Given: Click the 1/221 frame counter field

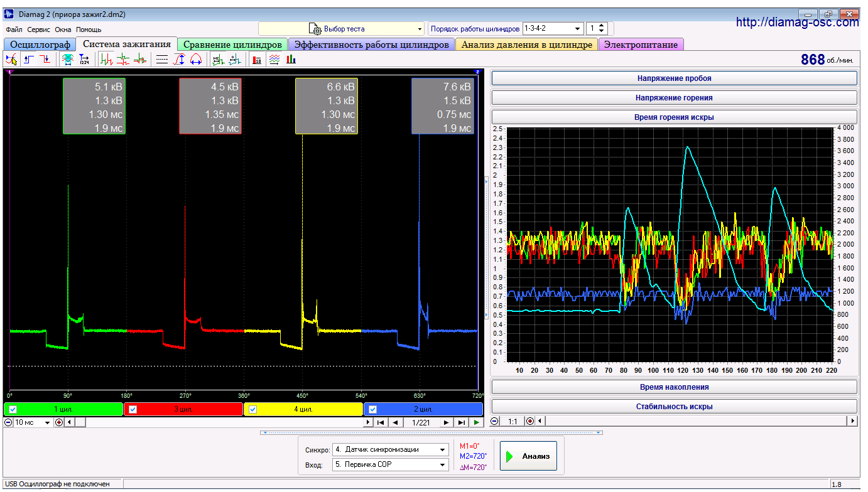Looking at the screenshot, I should coord(421,422).
